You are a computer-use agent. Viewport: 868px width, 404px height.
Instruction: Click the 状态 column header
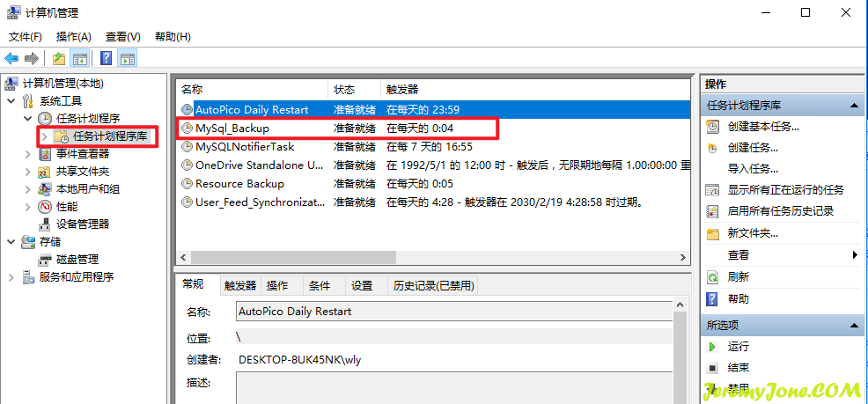(355, 90)
